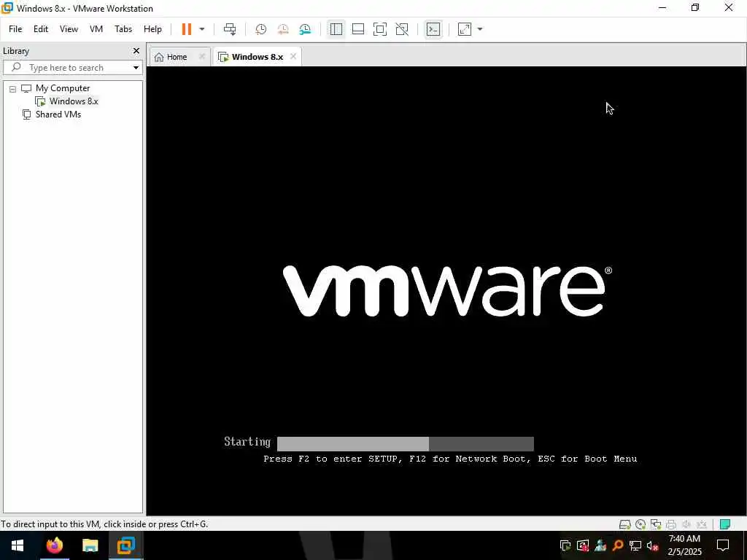
Task: Take a snapshot of this VM
Action: tap(260, 29)
